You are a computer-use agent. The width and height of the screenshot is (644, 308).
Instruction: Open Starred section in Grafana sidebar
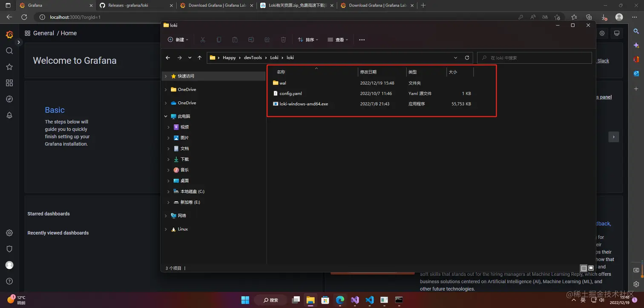9,67
